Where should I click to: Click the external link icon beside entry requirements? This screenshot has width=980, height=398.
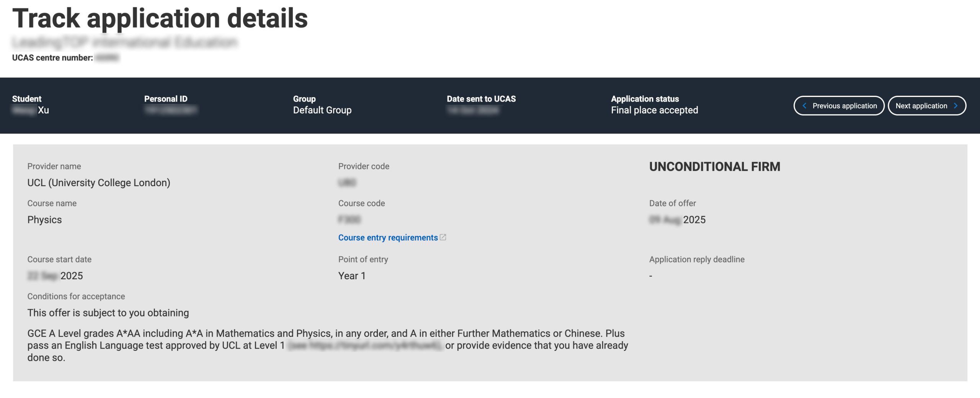pos(443,237)
